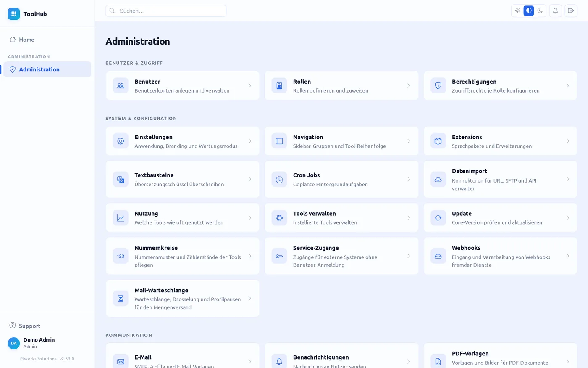Image resolution: width=588 pixels, height=368 pixels.
Task: Click the Berechtigungen shield icon
Action: click(x=438, y=86)
